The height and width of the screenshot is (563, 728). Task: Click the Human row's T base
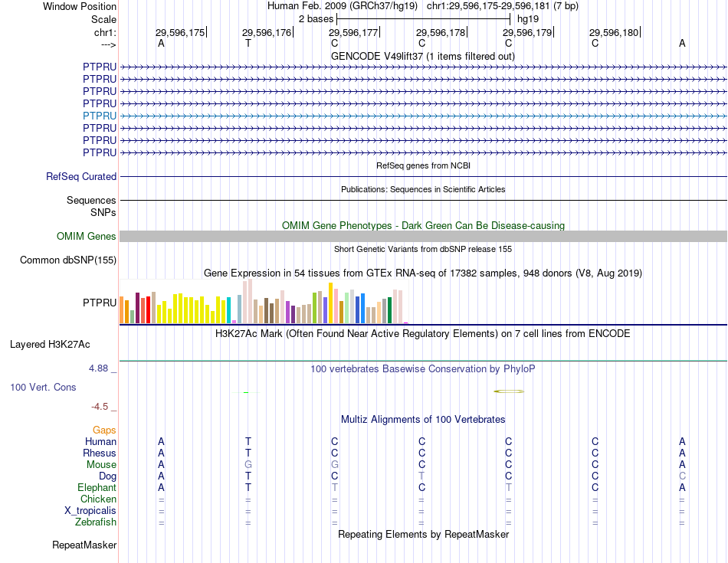(x=248, y=441)
